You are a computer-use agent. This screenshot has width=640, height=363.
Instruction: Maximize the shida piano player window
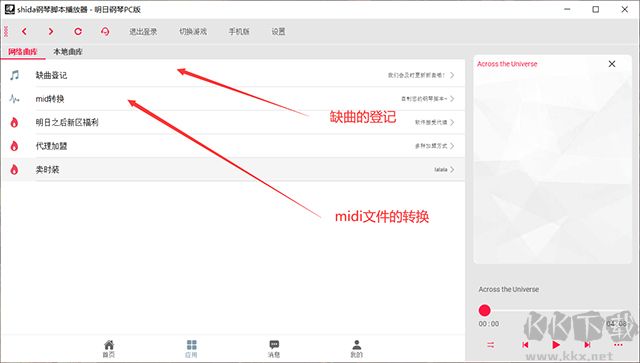click(596, 9)
